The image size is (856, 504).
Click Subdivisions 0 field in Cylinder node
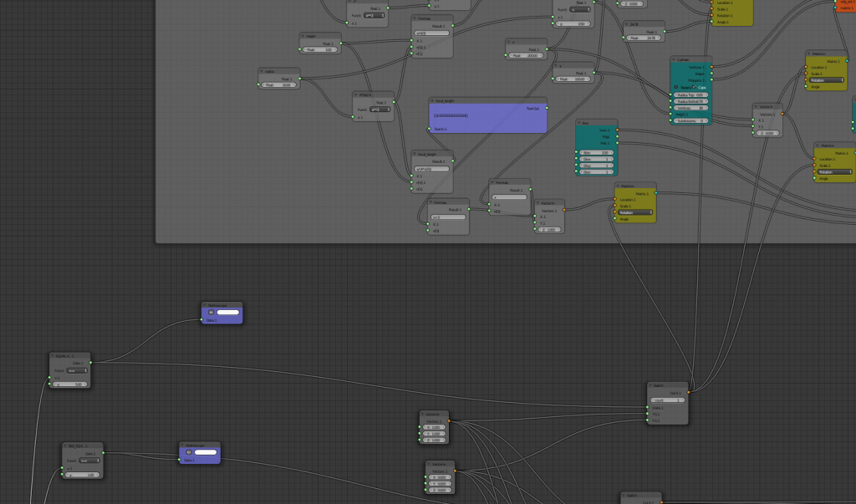pos(690,120)
